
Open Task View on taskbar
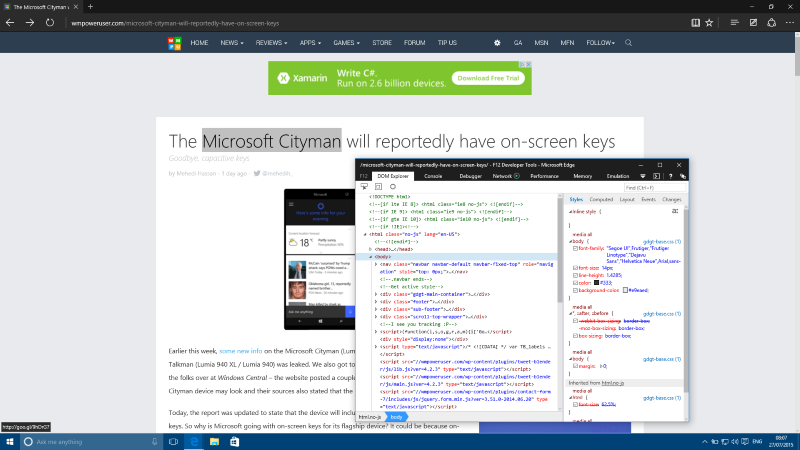[x=173, y=441]
